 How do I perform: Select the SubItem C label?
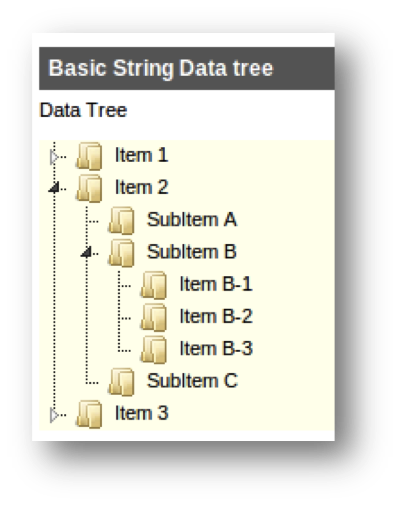click(x=192, y=381)
